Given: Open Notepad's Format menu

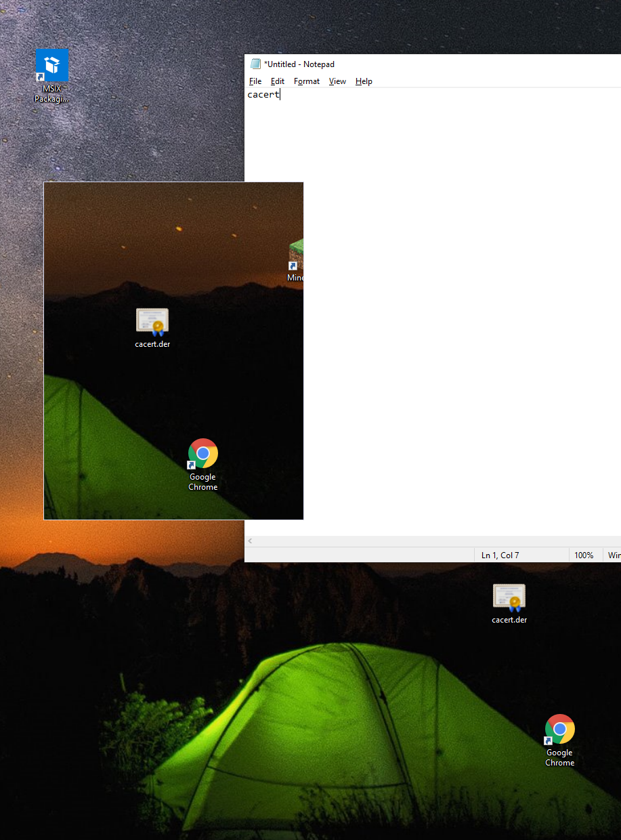Looking at the screenshot, I should click(307, 81).
